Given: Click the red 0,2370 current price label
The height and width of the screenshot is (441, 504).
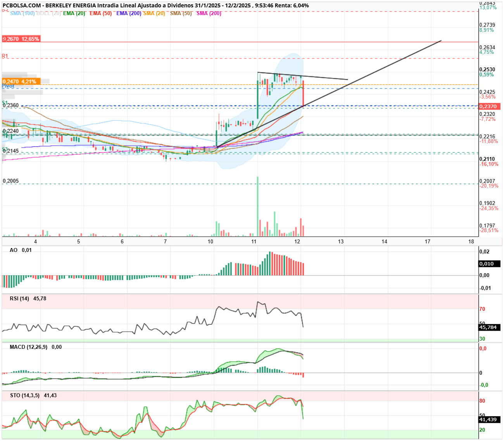Looking at the screenshot, I should pos(490,107).
